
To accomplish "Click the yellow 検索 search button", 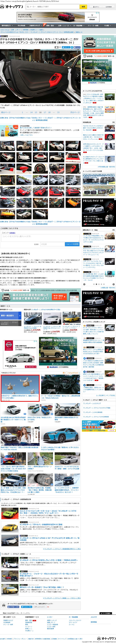I will pos(83,7).
